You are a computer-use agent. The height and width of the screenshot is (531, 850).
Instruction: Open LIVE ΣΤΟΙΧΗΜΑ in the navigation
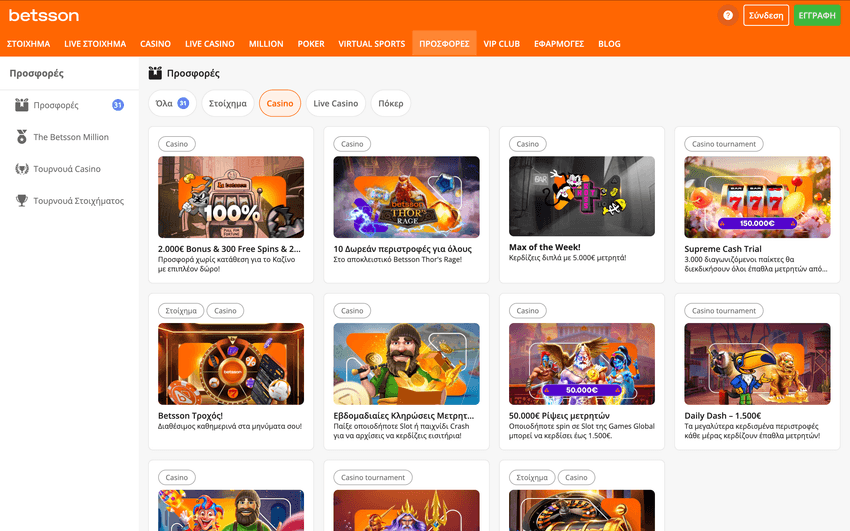click(x=95, y=44)
